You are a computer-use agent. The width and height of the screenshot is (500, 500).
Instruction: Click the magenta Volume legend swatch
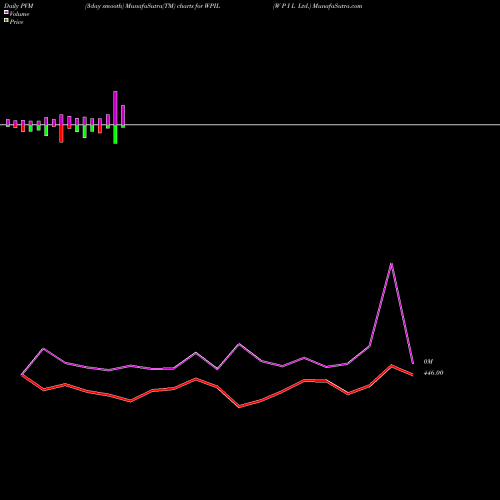tap(6, 12)
